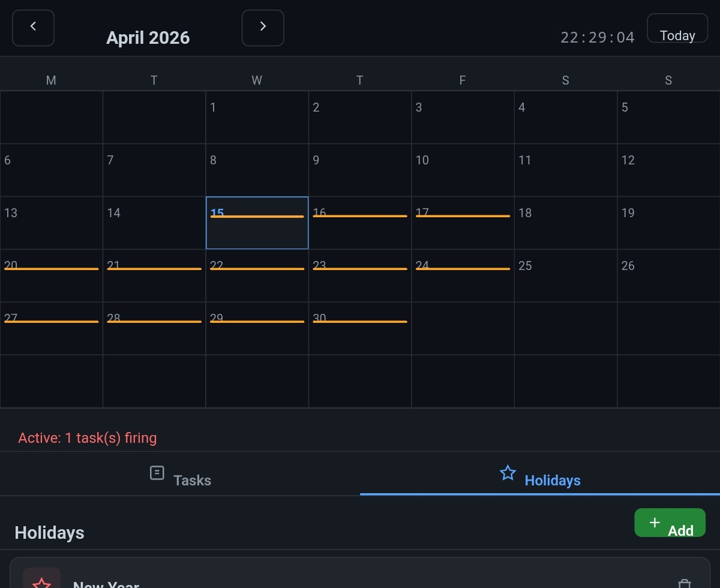Screen dimensions: 720x588
Task: Select April 16 in the calendar
Action: click(360, 223)
